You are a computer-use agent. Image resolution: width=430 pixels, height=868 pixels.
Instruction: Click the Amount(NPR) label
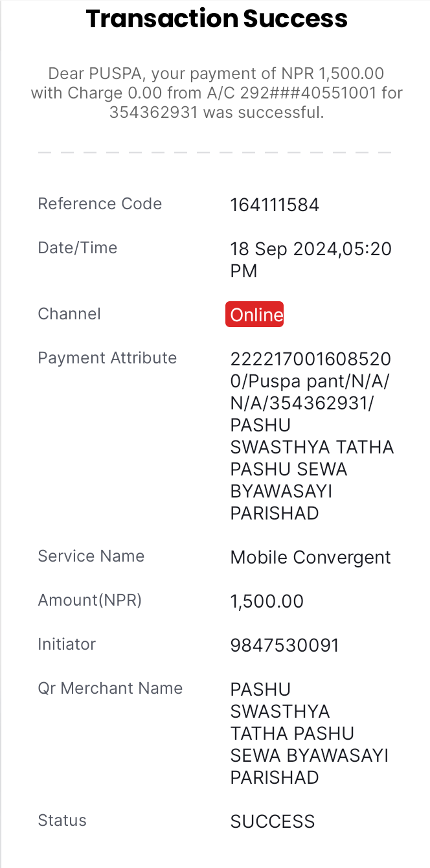click(90, 600)
